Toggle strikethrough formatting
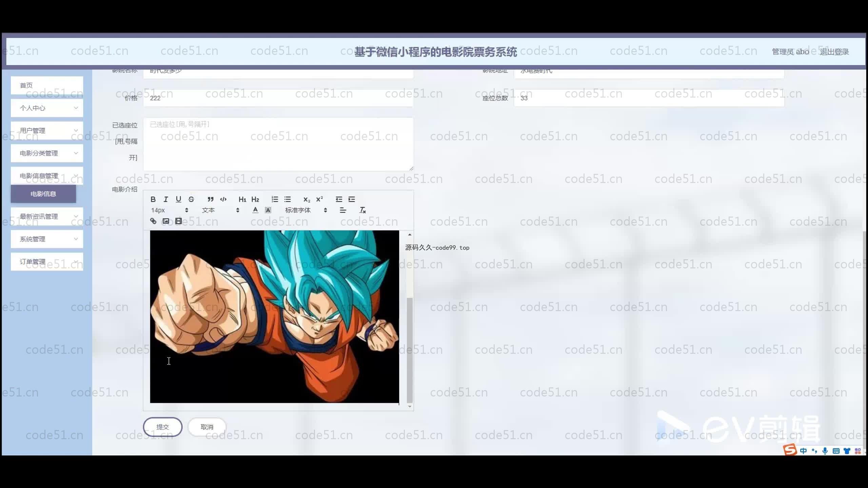This screenshot has height=488, width=868. [x=191, y=199]
